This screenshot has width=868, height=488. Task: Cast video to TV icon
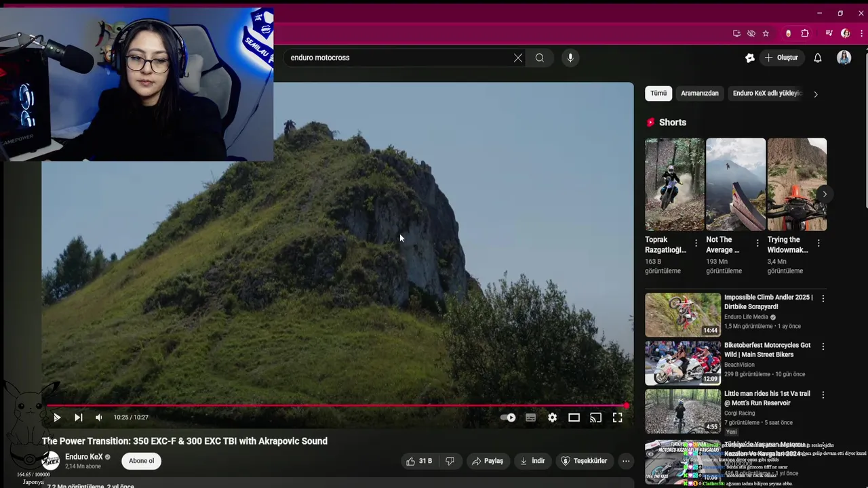click(x=596, y=418)
